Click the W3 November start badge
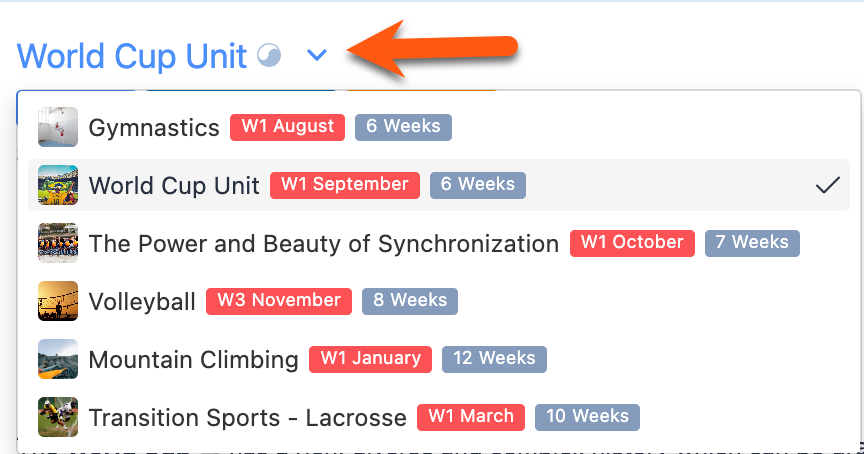This screenshot has height=454, width=864. pos(278,301)
